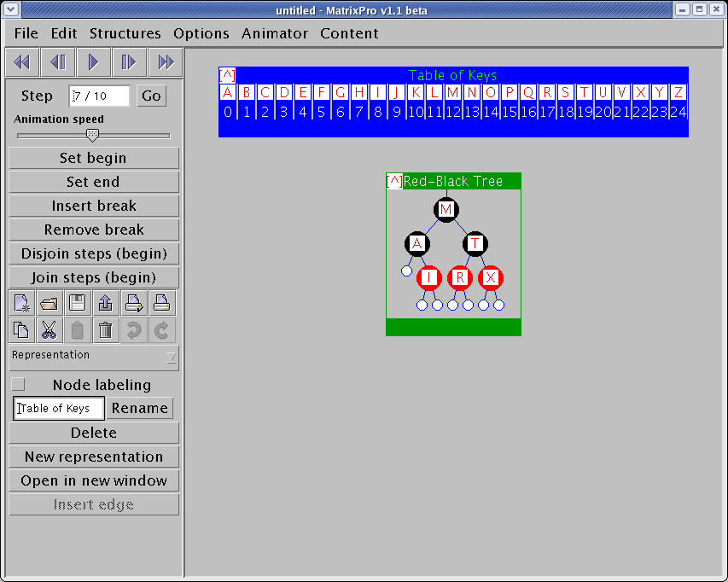Screen dimensions: 728x582
Task: Select key cell X in Table of Keys
Action: tap(641, 92)
